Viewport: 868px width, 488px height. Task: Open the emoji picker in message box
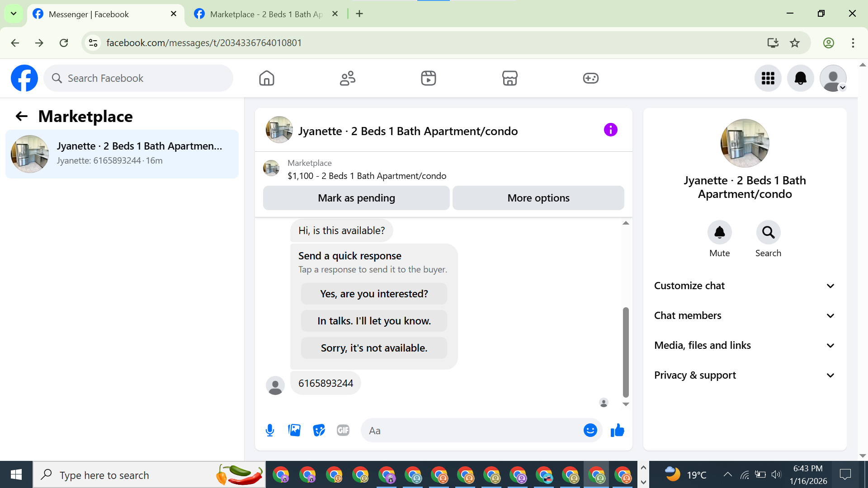coord(590,430)
